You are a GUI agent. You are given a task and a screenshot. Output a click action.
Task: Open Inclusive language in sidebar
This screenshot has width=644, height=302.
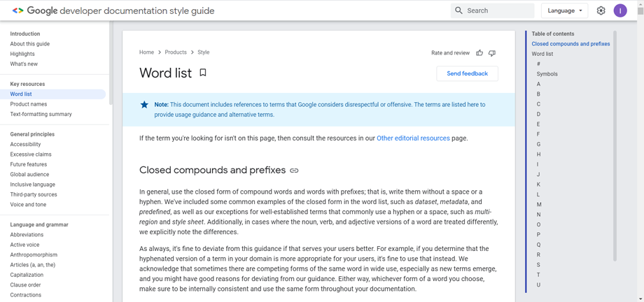click(x=32, y=185)
